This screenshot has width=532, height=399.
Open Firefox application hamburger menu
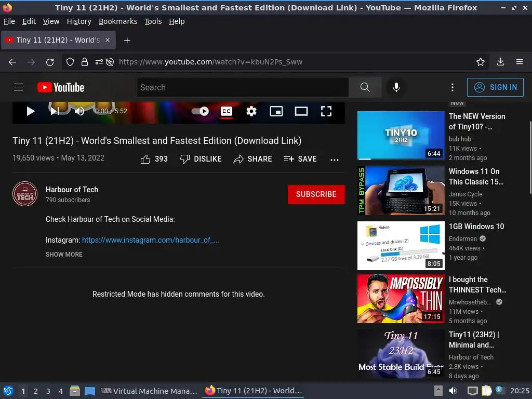[519, 62]
